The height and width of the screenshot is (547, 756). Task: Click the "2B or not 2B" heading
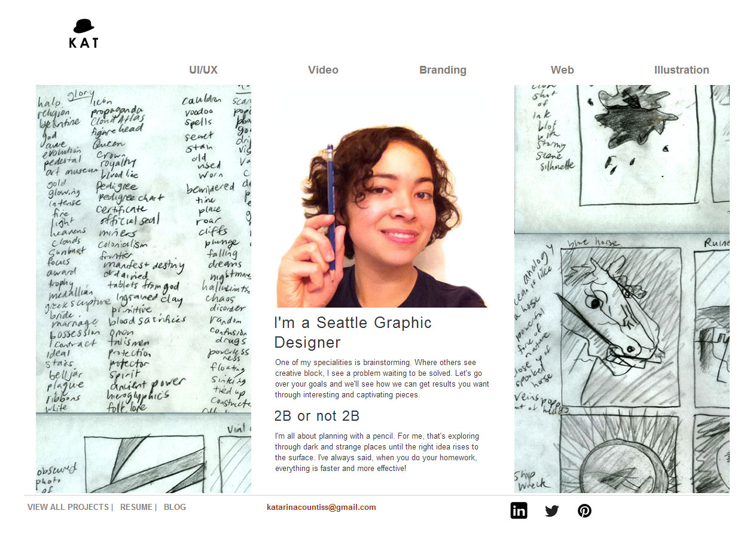(x=317, y=416)
